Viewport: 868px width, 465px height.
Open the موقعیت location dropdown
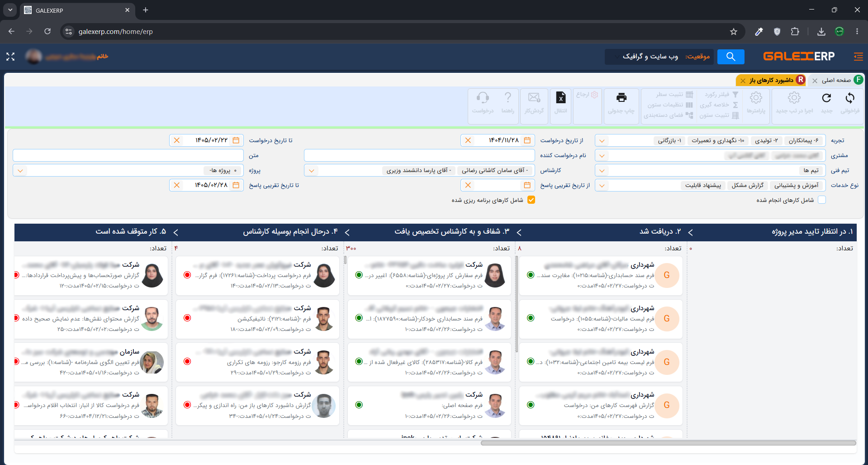coord(659,57)
